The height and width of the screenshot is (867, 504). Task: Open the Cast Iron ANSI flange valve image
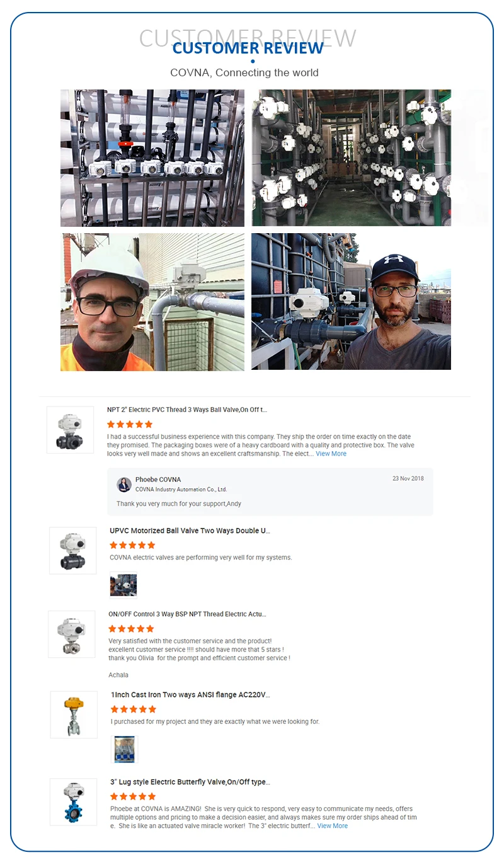[74, 715]
